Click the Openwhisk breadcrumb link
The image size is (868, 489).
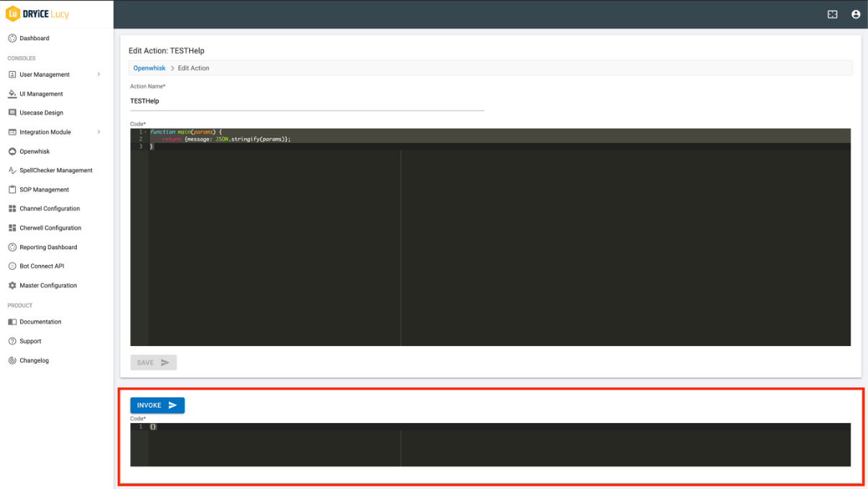pyautogui.click(x=149, y=68)
